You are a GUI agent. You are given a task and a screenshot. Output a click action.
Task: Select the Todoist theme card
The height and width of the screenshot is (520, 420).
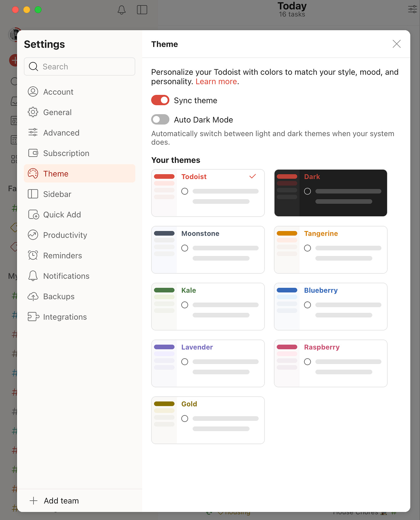pos(208,193)
